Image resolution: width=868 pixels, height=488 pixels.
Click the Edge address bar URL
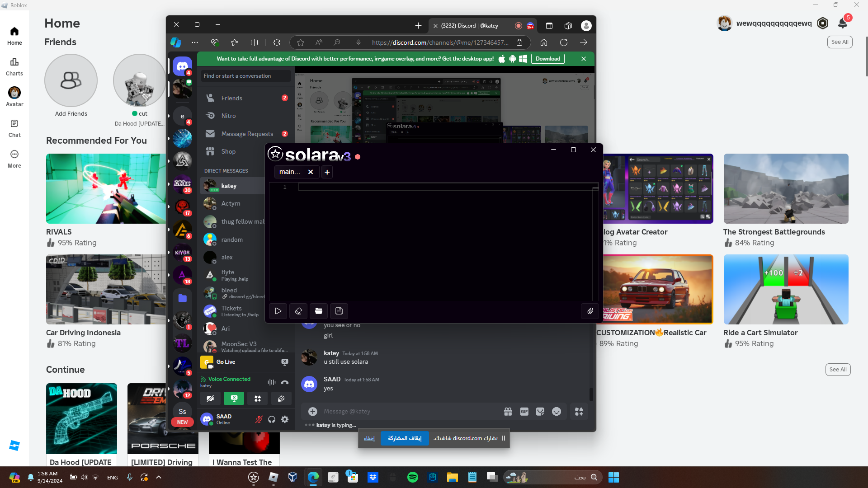coord(440,42)
